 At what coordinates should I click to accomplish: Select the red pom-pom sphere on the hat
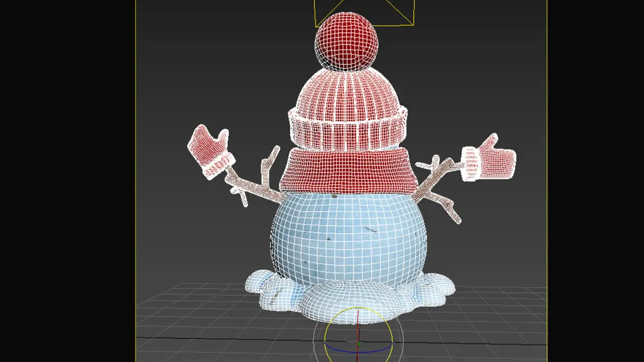click(347, 42)
